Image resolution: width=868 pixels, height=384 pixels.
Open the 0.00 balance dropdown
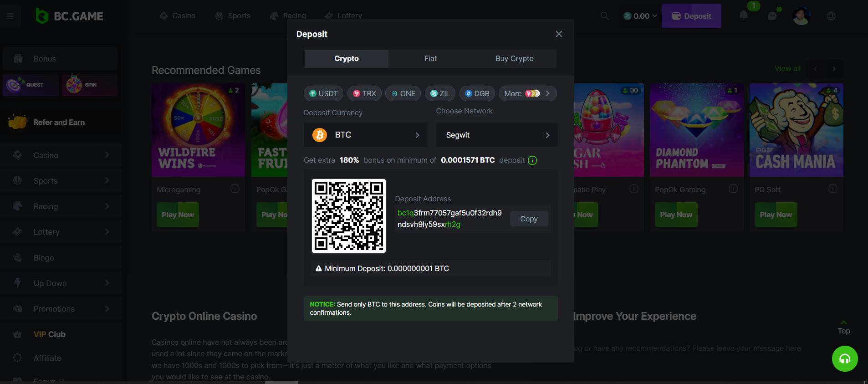[x=640, y=16]
